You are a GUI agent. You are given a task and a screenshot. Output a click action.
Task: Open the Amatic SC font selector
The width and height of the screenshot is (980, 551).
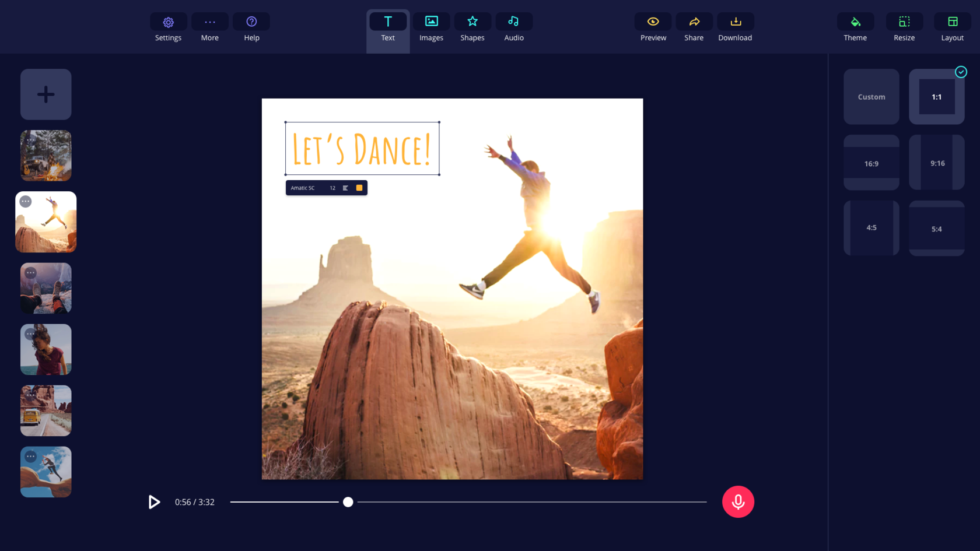304,188
